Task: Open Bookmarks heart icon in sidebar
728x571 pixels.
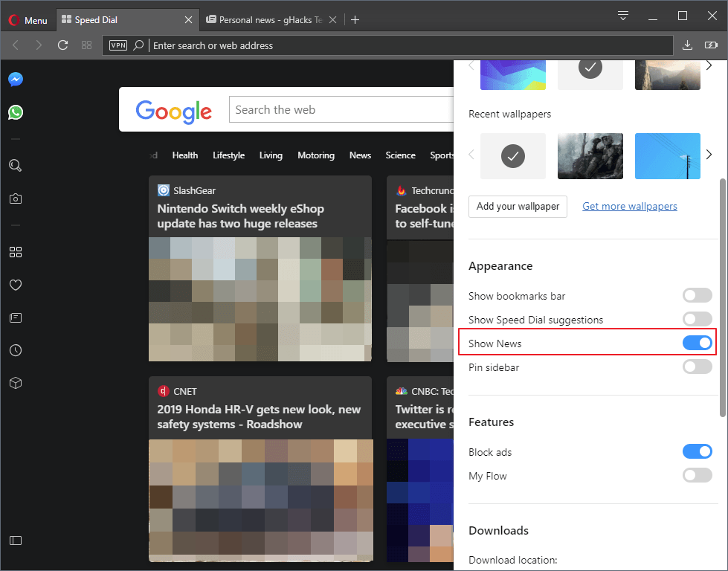Action: pyautogui.click(x=16, y=285)
